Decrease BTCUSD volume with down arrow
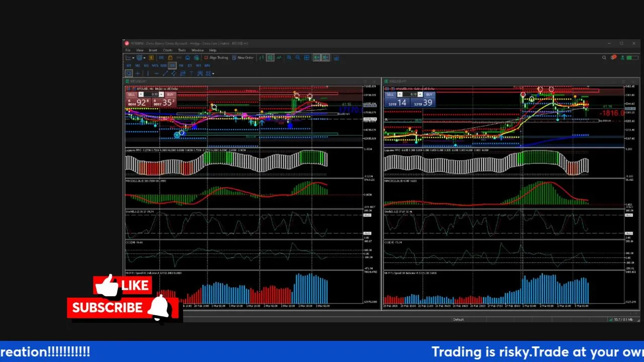This screenshot has width=644, height=362. pyautogui.click(x=141, y=95)
